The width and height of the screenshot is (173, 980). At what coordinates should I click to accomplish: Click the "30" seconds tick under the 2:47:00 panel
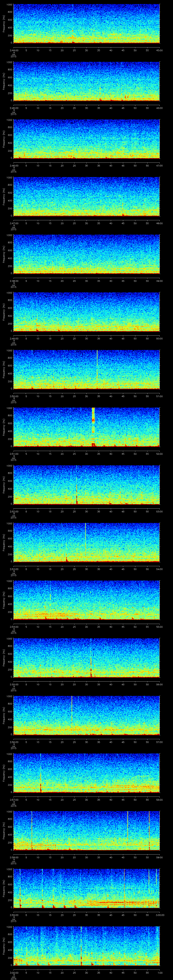[x=86, y=223]
